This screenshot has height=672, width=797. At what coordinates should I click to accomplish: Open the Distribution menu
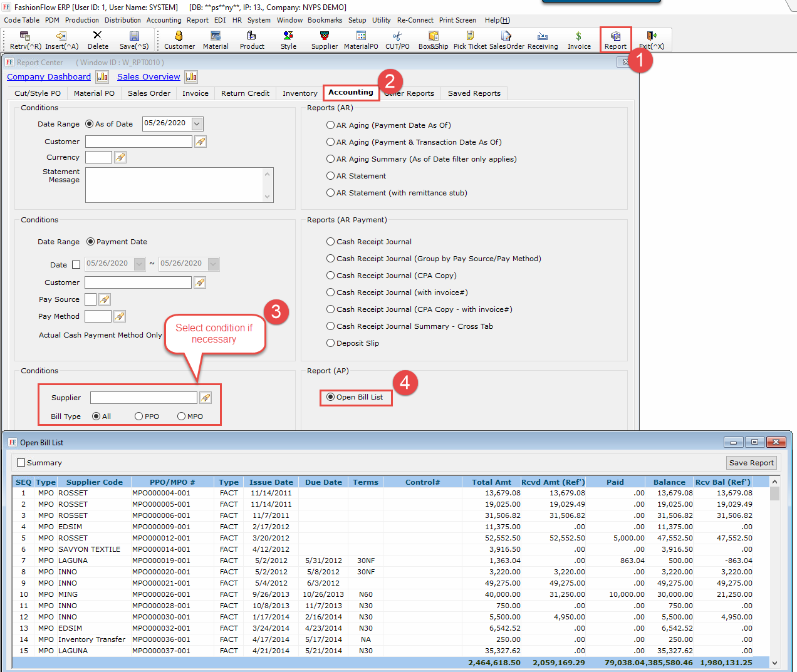pyautogui.click(x=123, y=20)
